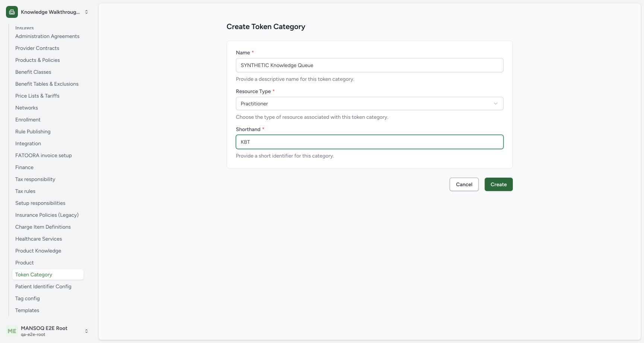Image resolution: width=644 pixels, height=343 pixels.
Task: Navigate to Insurance Policies (Legacy)
Action: pos(47,215)
